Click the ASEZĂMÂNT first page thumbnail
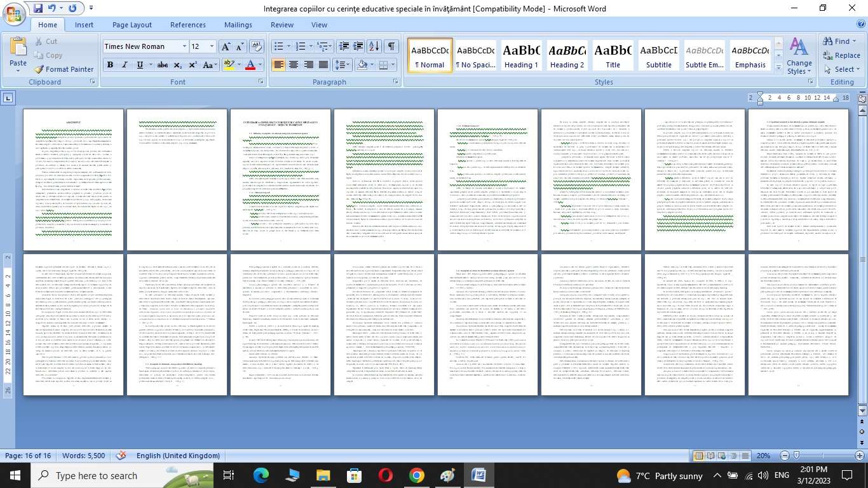Image resolution: width=868 pixels, height=488 pixels. [74, 180]
